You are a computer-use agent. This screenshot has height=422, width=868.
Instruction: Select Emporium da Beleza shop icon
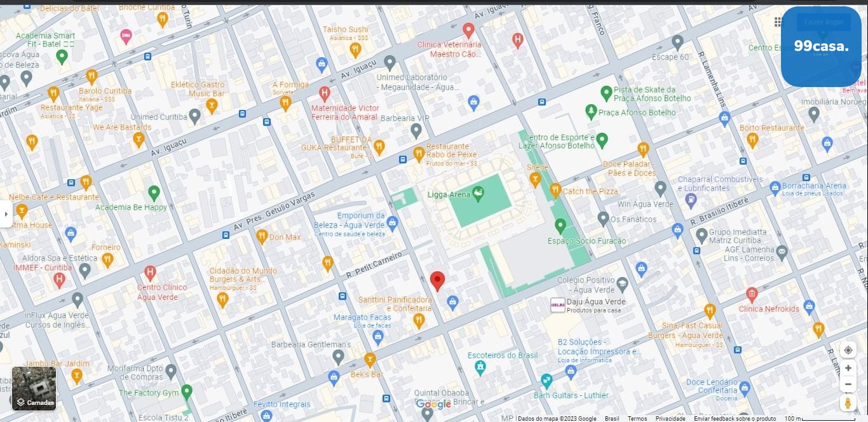392,223
